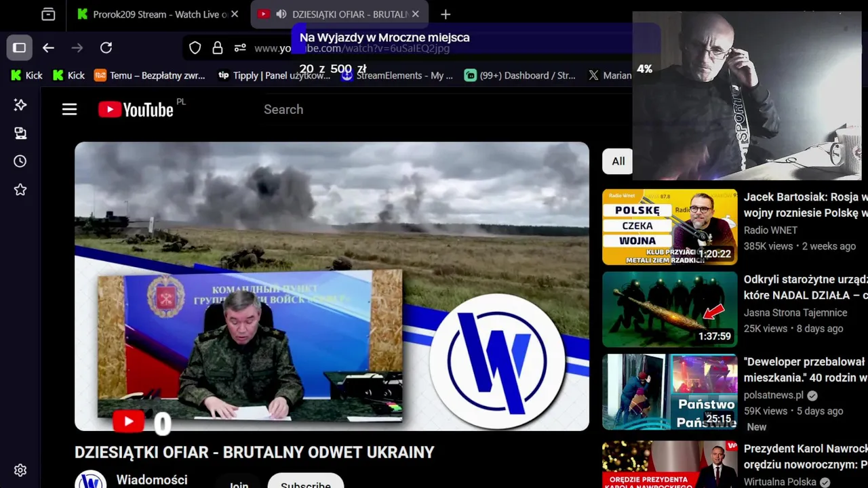
Task: Select the All filter chip
Action: 618,161
